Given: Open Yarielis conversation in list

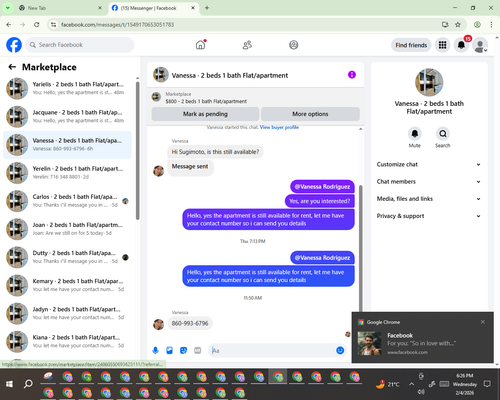Looking at the screenshot, I should tap(68, 88).
